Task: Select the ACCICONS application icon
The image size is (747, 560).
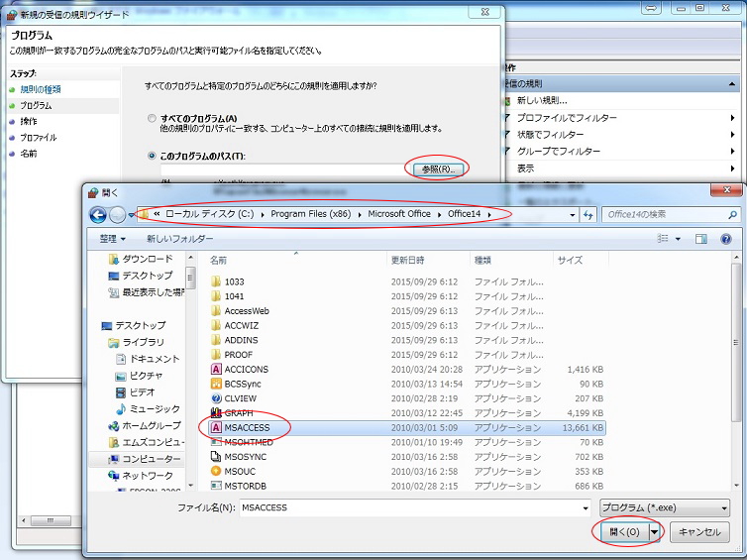Action: coord(216,370)
